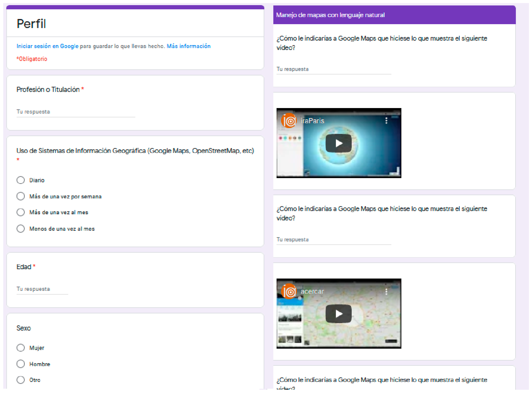
Task: Open the iraParis video title link
Action: pos(312,121)
